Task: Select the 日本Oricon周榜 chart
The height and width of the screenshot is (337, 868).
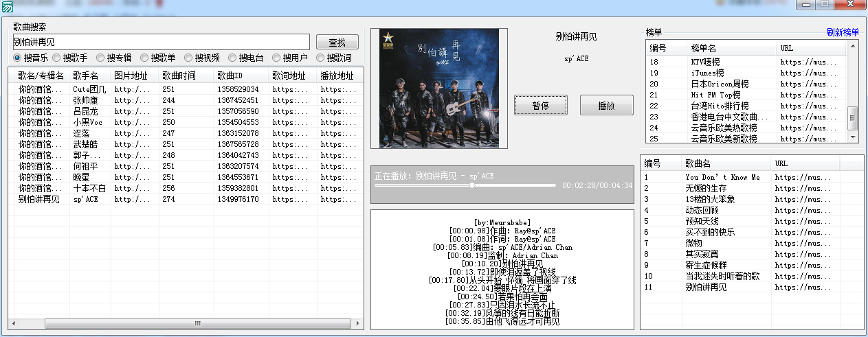Action: click(746, 84)
